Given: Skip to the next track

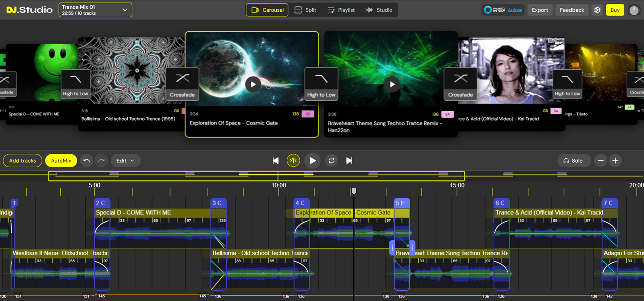Looking at the screenshot, I should pyautogui.click(x=349, y=160).
